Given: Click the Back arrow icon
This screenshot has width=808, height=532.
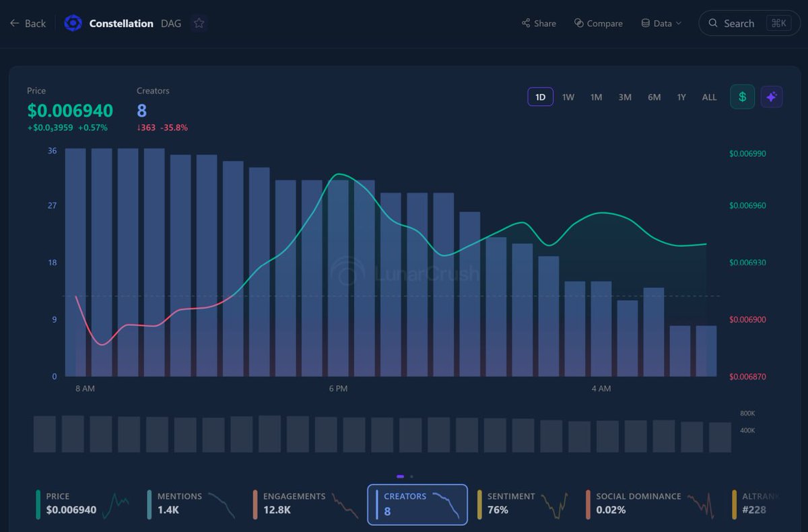Looking at the screenshot, I should [15, 23].
